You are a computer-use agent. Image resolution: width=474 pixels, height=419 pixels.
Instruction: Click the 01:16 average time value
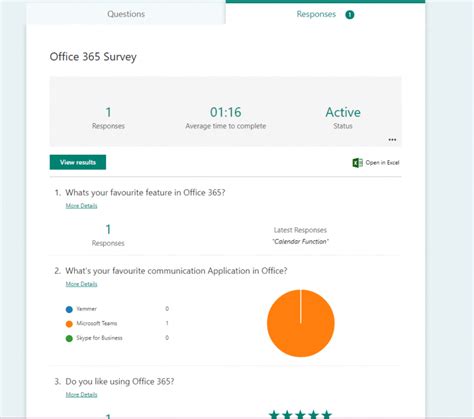coord(226,112)
